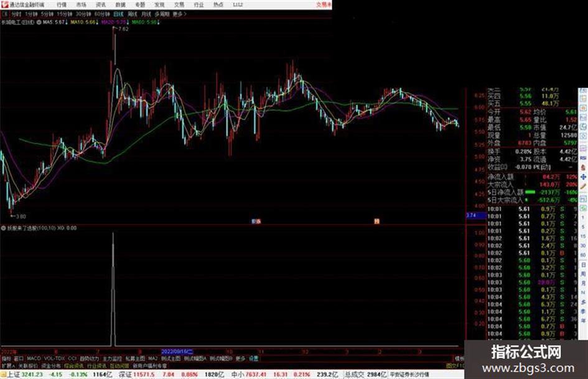Open the 行业资讯 tab

pyautogui.click(x=96, y=365)
